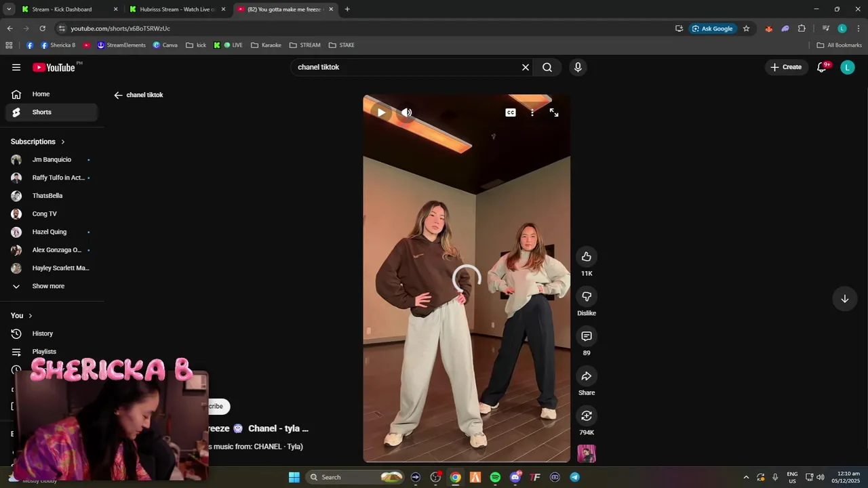Like the Short with thumbs up
868x488 pixels.
587,256
